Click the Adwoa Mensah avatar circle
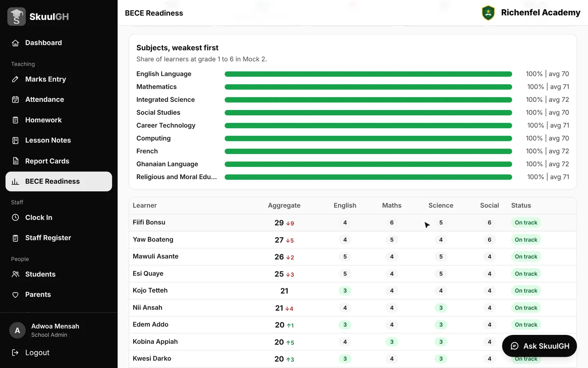The image size is (588, 368). [x=17, y=330]
